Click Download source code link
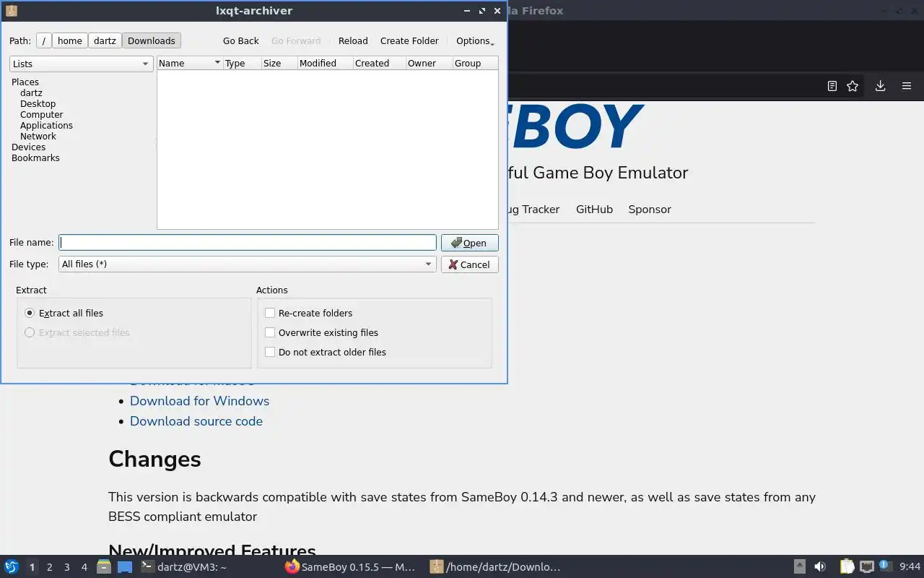Viewport: 924px width, 578px height. [196, 421]
